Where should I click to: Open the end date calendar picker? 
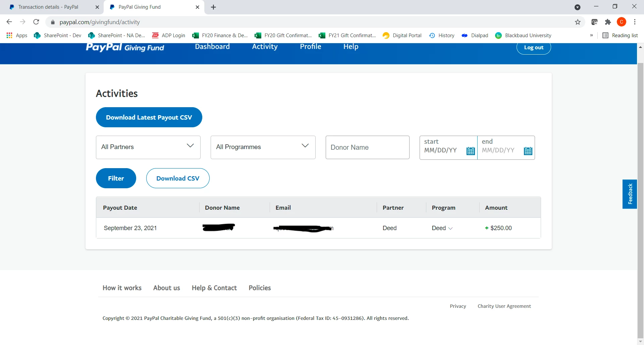coord(528,151)
